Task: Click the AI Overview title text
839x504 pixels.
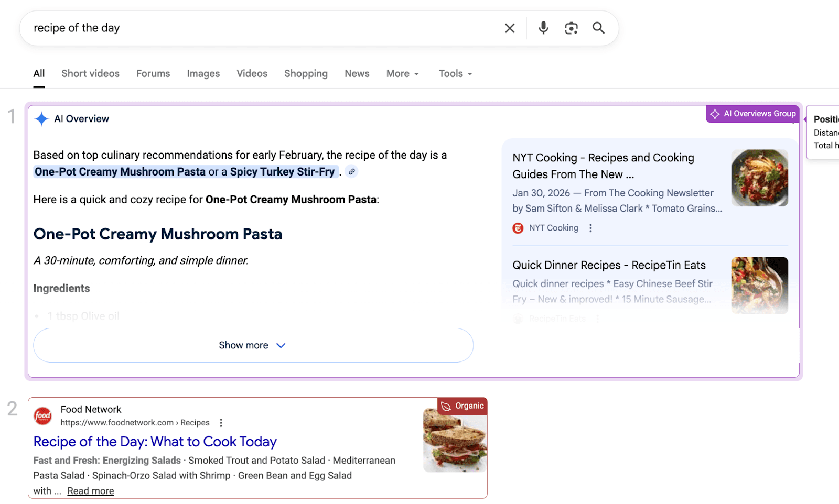Action: (82, 119)
